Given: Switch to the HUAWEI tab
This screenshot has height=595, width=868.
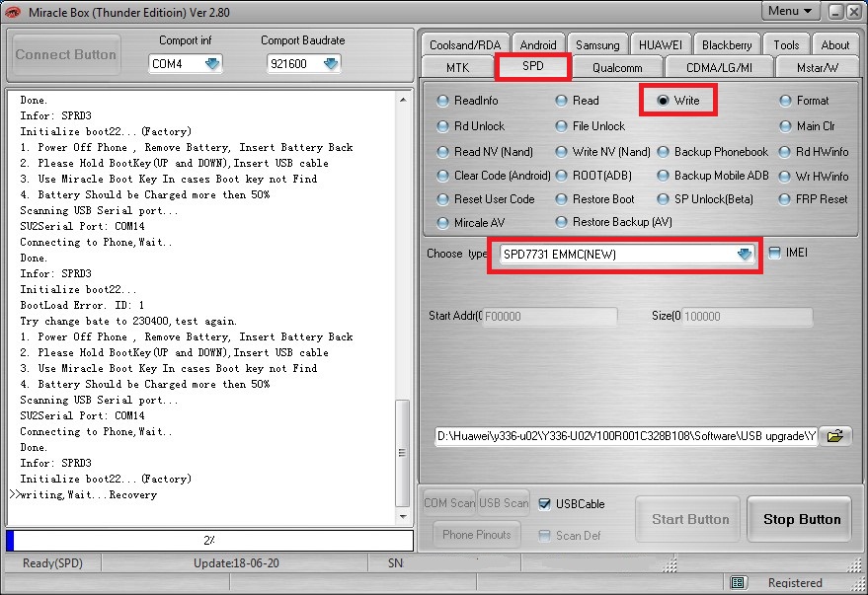Looking at the screenshot, I should pos(661,44).
